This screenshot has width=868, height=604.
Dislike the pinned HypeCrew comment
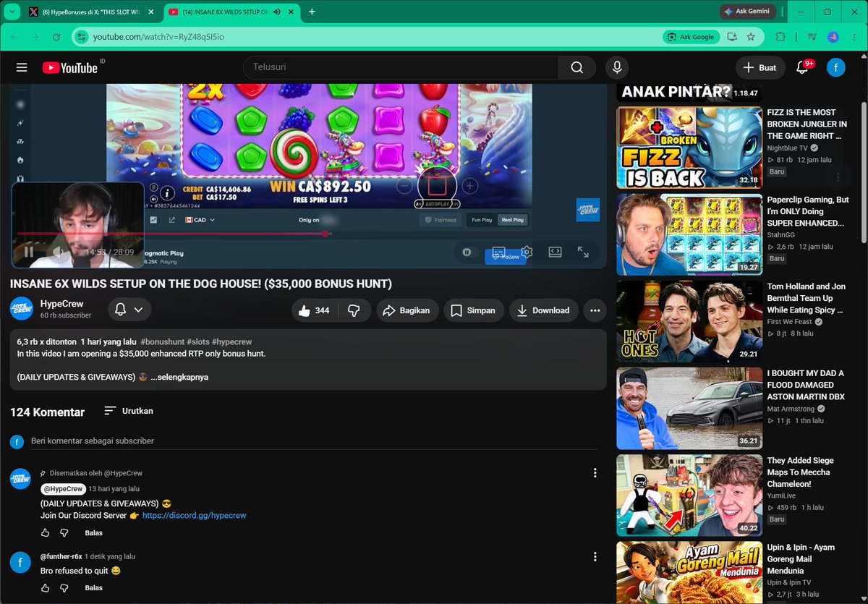coord(64,533)
